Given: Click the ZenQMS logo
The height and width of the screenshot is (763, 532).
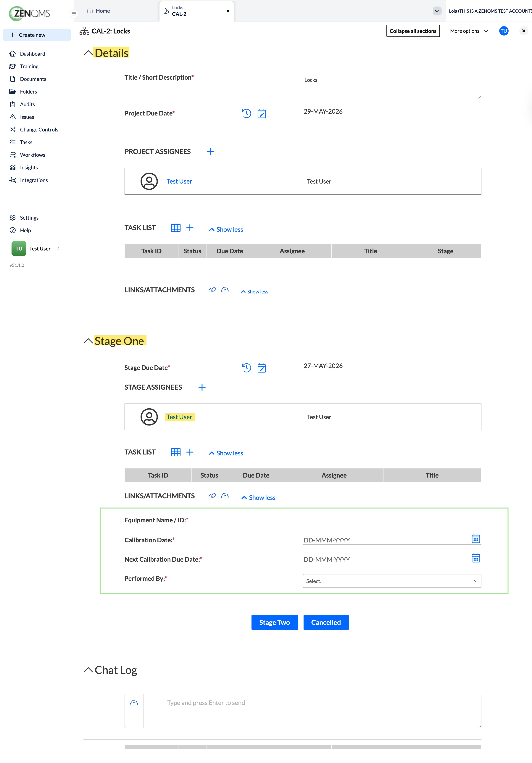Looking at the screenshot, I should 30,13.
